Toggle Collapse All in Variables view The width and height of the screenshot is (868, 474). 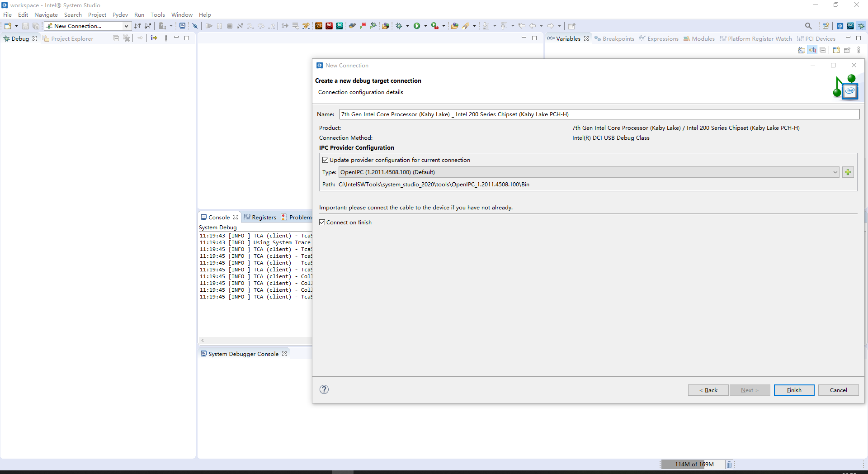pyautogui.click(x=822, y=50)
